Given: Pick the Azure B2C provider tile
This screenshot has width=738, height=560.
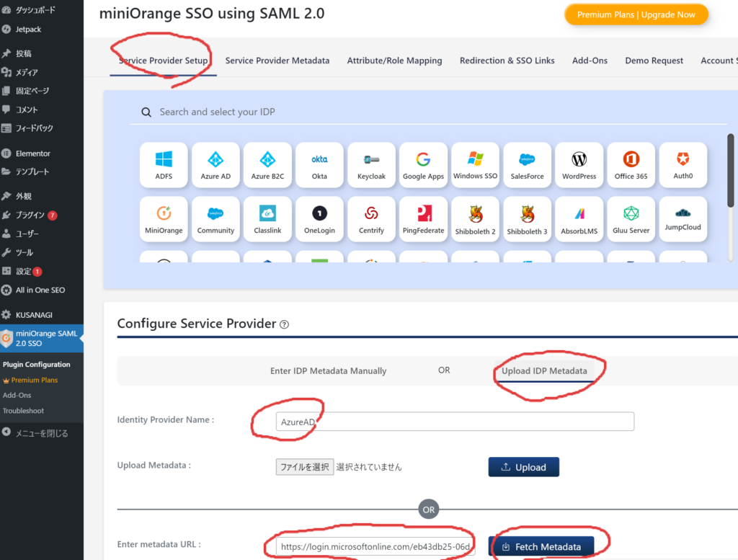Looking at the screenshot, I should 267,165.
